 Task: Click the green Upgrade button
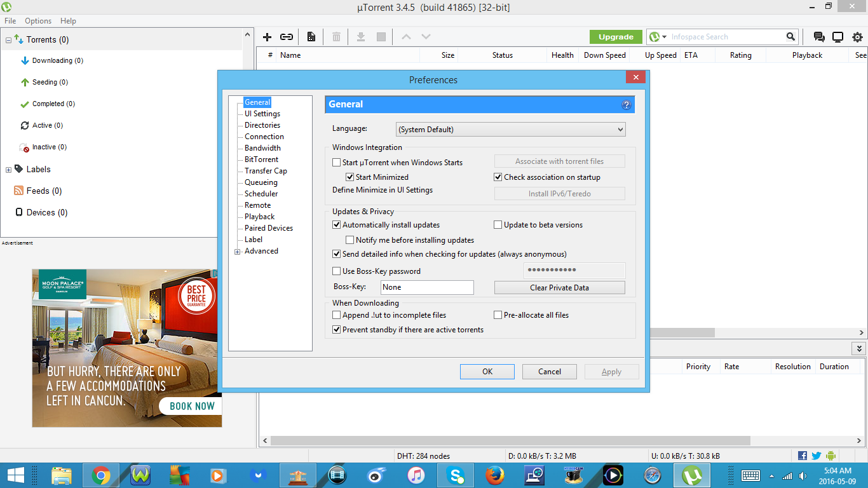point(616,37)
